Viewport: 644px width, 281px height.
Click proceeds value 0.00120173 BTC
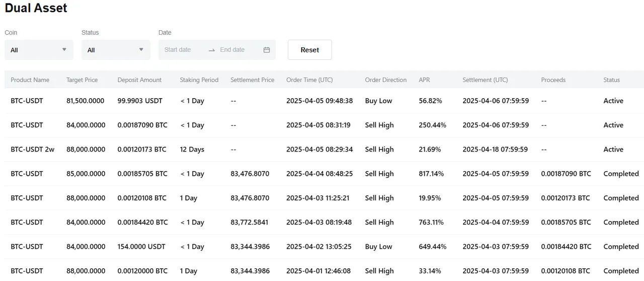click(x=566, y=198)
